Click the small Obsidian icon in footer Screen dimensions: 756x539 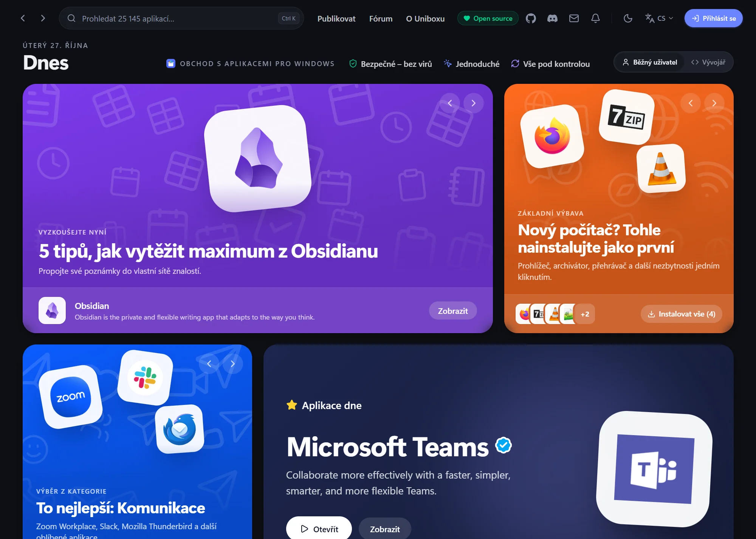pos(52,310)
